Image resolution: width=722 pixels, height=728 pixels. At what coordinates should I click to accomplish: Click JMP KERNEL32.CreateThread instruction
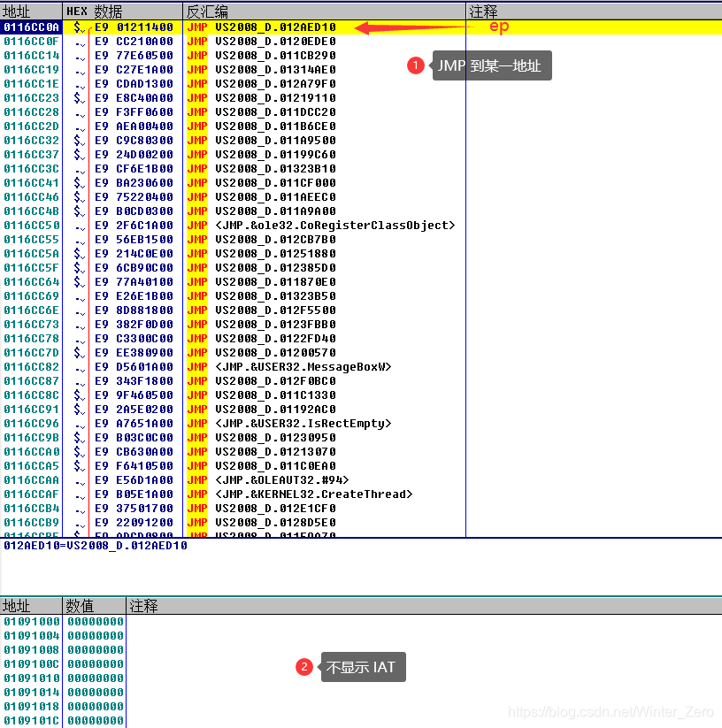[x=300, y=494]
